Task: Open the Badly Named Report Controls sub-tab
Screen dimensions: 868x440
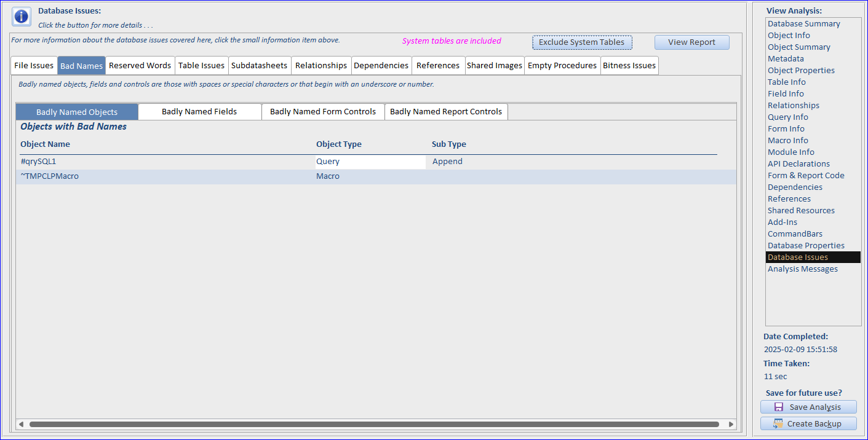Action: (x=446, y=112)
